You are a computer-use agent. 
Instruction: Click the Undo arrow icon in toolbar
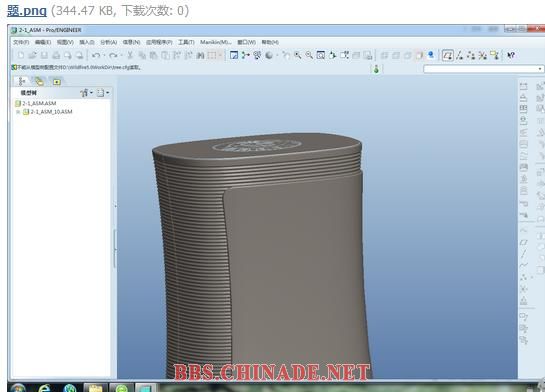pyautogui.click(x=96, y=55)
